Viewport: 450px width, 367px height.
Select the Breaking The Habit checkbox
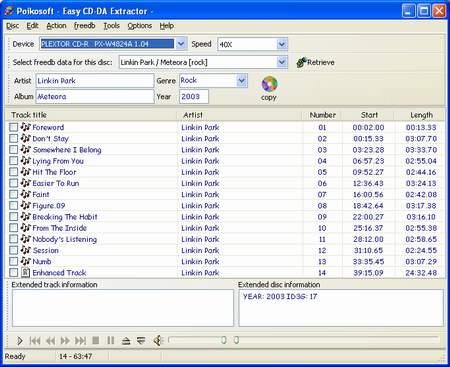tap(13, 217)
